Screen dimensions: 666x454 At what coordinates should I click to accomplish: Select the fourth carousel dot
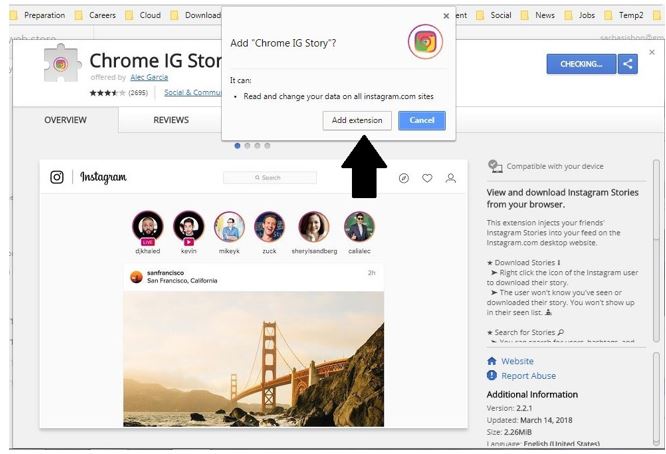click(x=267, y=146)
